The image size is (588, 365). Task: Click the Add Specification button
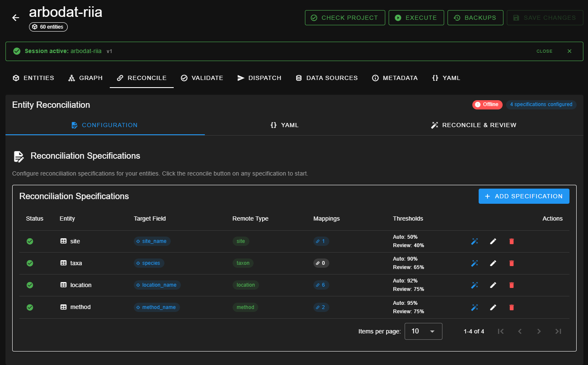coord(524,196)
